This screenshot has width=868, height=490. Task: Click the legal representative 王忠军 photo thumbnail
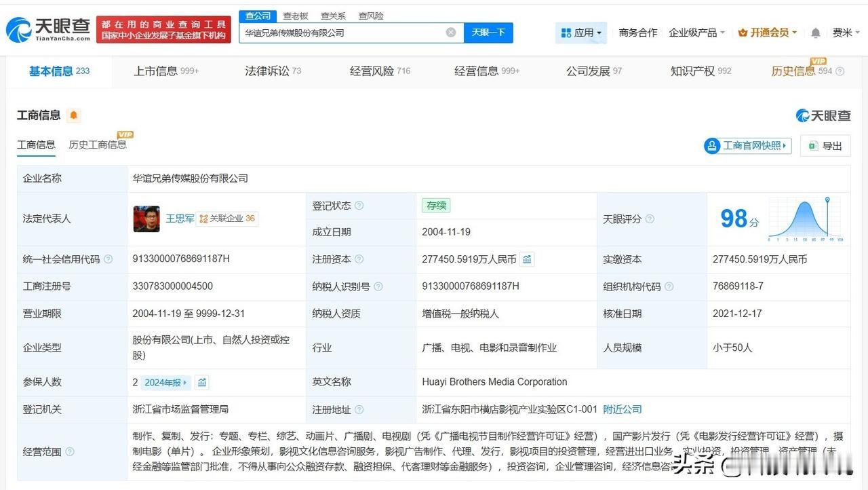[x=146, y=219]
